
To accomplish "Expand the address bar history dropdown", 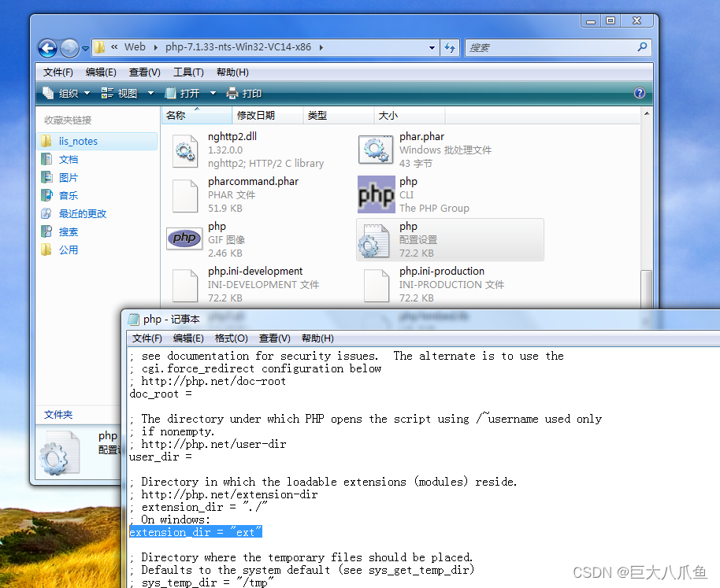I will coord(432,48).
